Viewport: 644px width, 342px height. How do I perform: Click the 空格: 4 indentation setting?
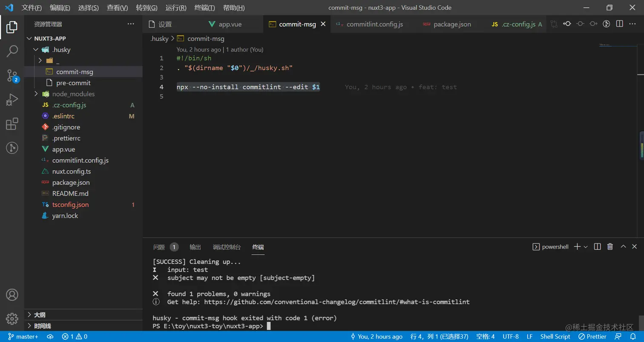click(485, 336)
